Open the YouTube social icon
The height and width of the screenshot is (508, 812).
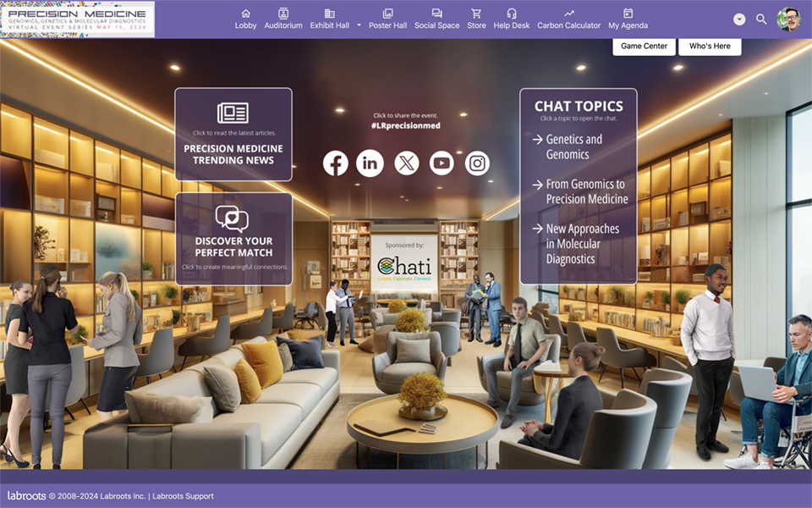coord(442,163)
